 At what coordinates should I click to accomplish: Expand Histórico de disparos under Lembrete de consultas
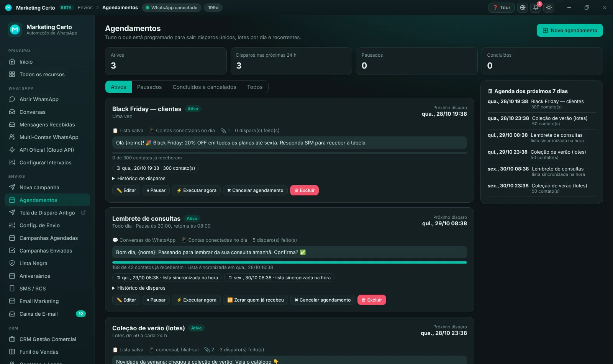coord(139,288)
